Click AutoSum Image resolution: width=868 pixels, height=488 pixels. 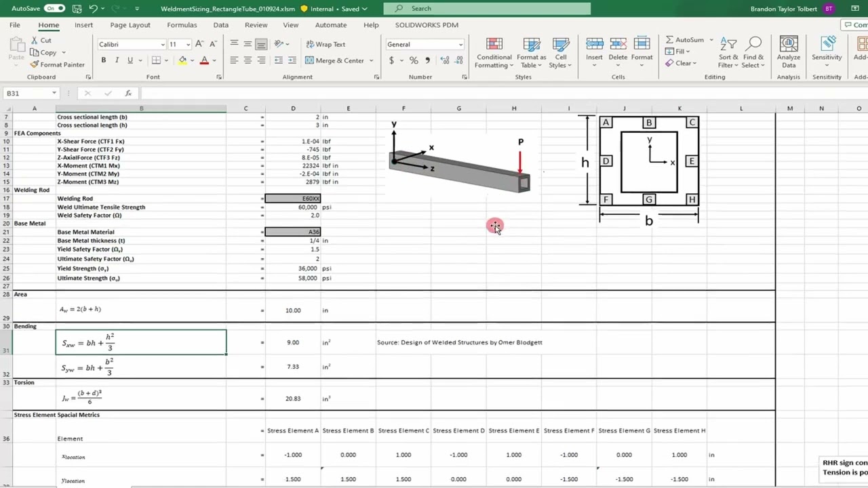click(x=684, y=40)
